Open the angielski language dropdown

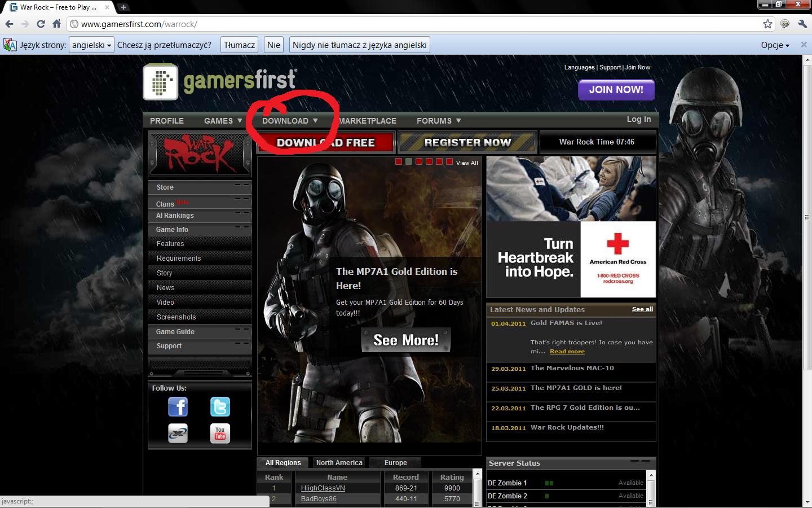pyautogui.click(x=91, y=45)
